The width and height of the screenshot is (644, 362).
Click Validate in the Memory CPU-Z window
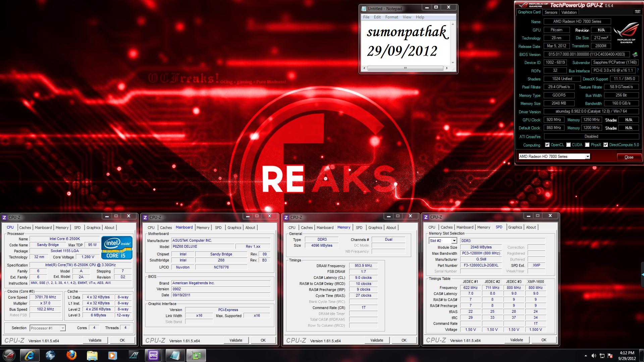[377, 340]
